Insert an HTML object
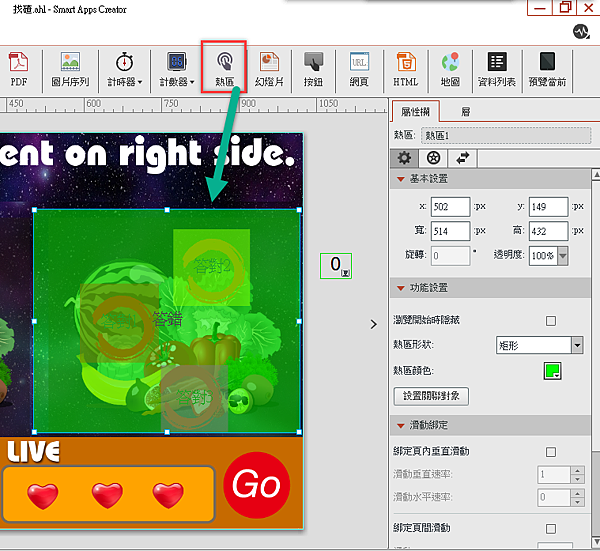The width and height of the screenshot is (600, 551). 406,69
